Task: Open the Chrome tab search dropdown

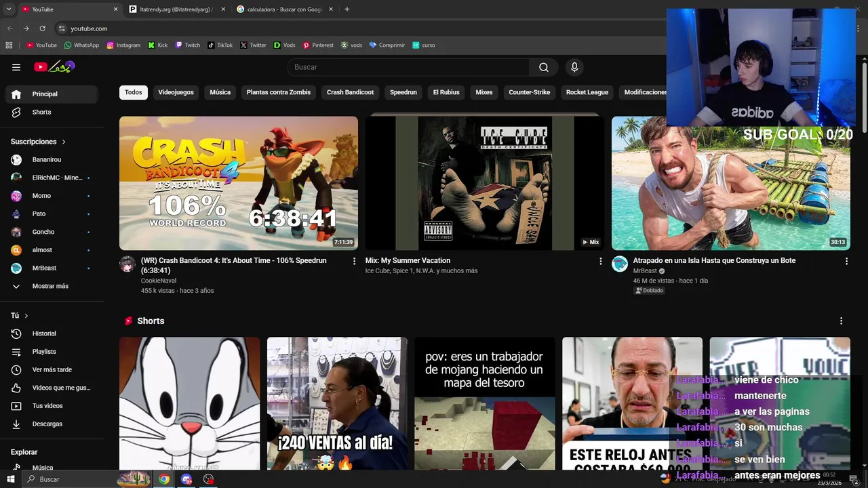Action: click(x=9, y=9)
